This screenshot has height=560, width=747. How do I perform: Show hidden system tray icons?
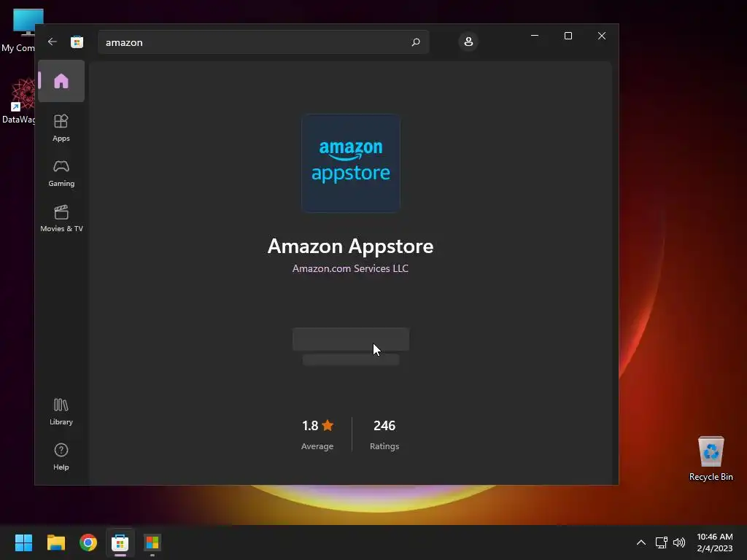pyautogui.click(x=641, y=542)
